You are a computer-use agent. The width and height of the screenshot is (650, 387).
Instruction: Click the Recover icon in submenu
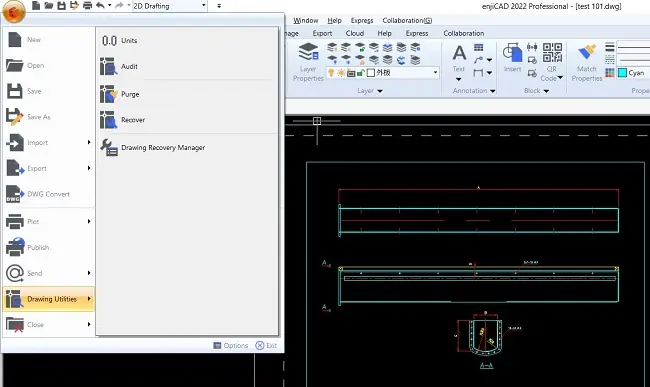(109, 120)
